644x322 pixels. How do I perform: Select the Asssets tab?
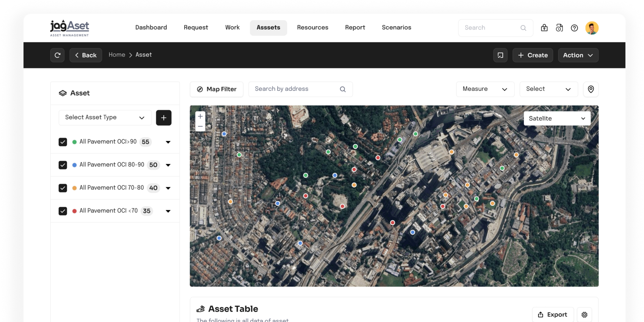[x=268, y=28]
